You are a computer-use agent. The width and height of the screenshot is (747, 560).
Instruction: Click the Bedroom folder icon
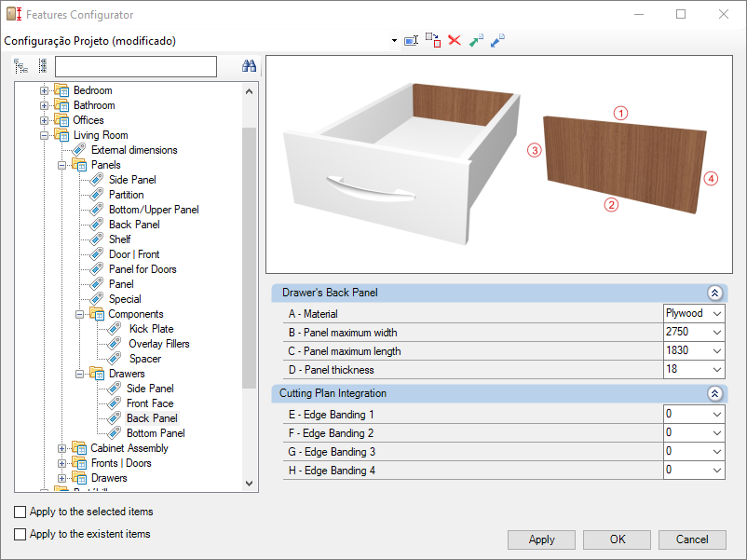[x=61, y=90]
